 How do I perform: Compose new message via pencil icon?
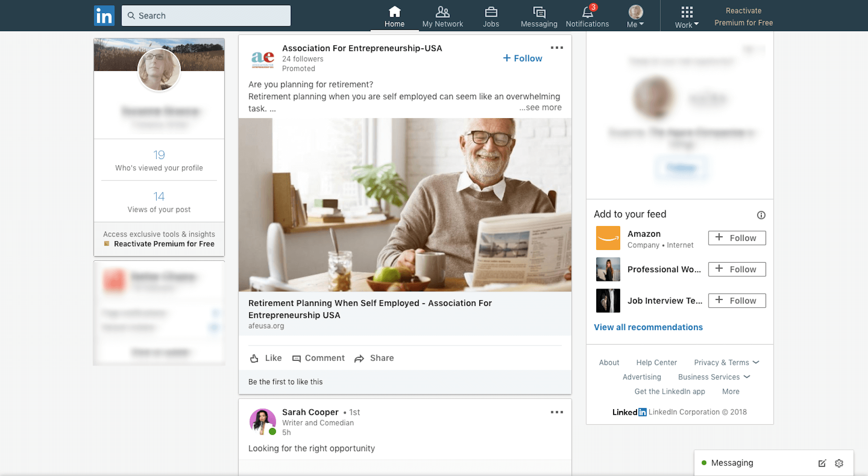[x=822, y=463]
